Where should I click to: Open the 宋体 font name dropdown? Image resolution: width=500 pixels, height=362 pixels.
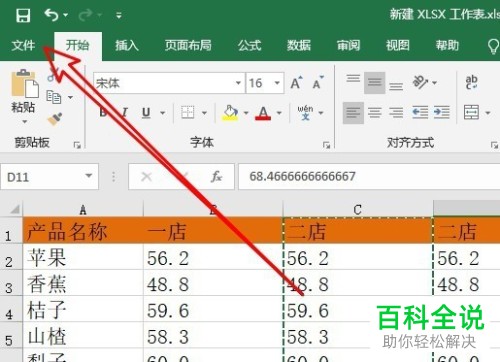coord(238,83)
